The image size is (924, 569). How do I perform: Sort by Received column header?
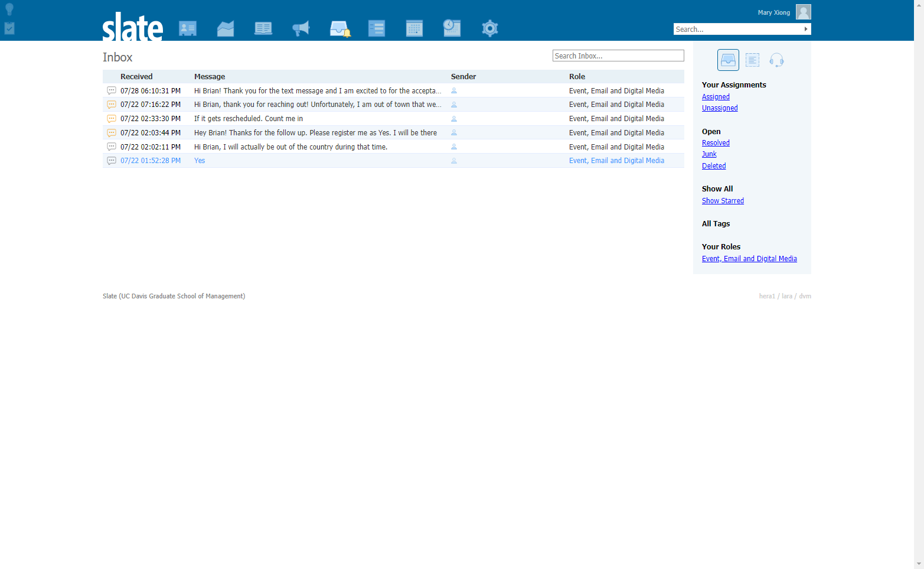136,77
